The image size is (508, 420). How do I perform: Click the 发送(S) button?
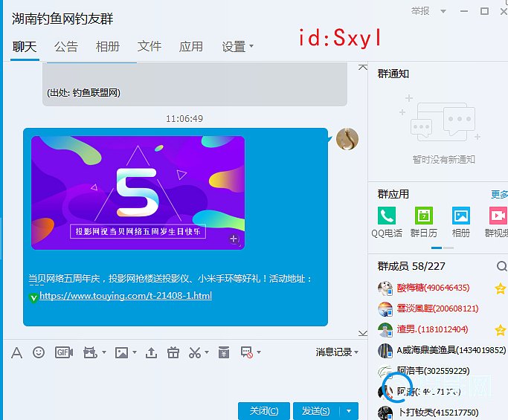[x=316, y=411]
